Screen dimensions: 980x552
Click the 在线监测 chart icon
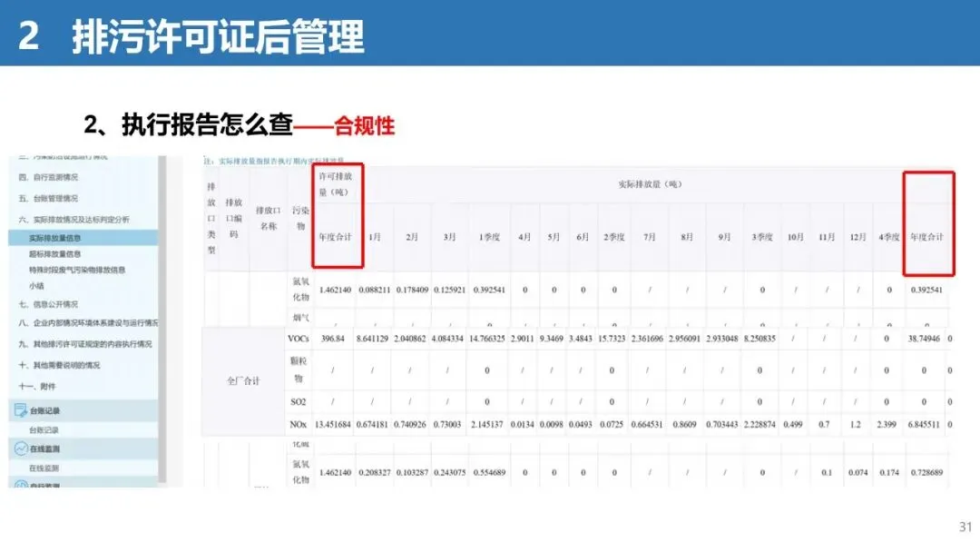pyautogui.click(x=21, y=448)
